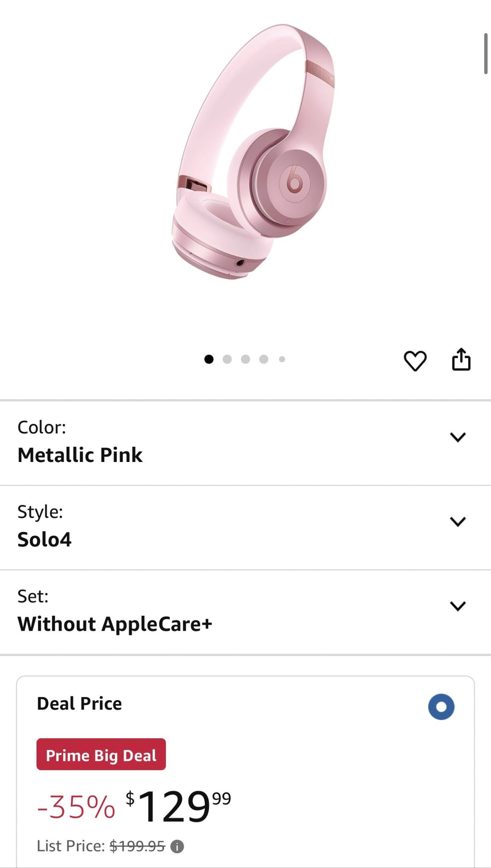Click the Prime Big Deal badge

point(101,754)
